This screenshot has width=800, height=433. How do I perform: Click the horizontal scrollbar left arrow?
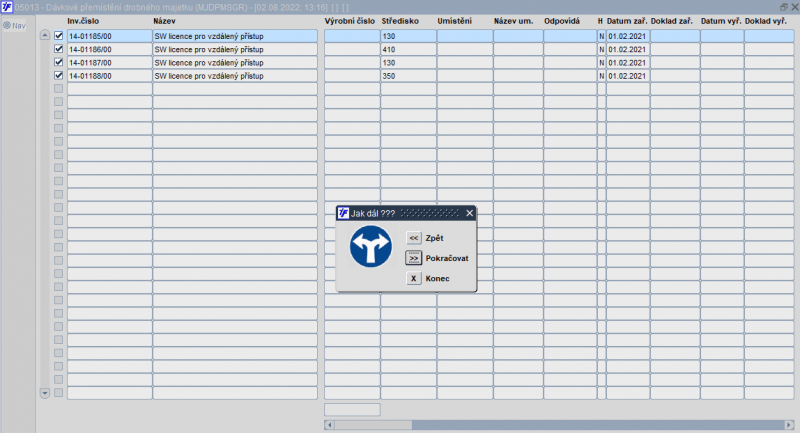point(330,425)
